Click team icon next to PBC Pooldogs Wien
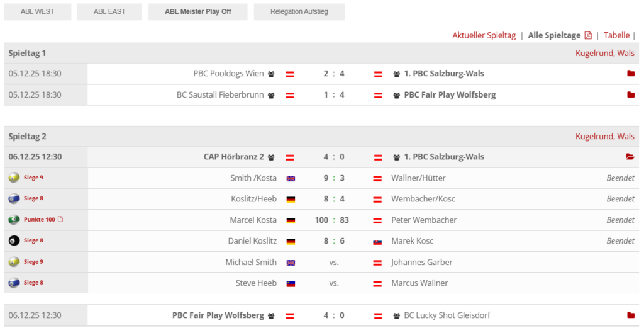644x328 pixels. pos(271,74)
